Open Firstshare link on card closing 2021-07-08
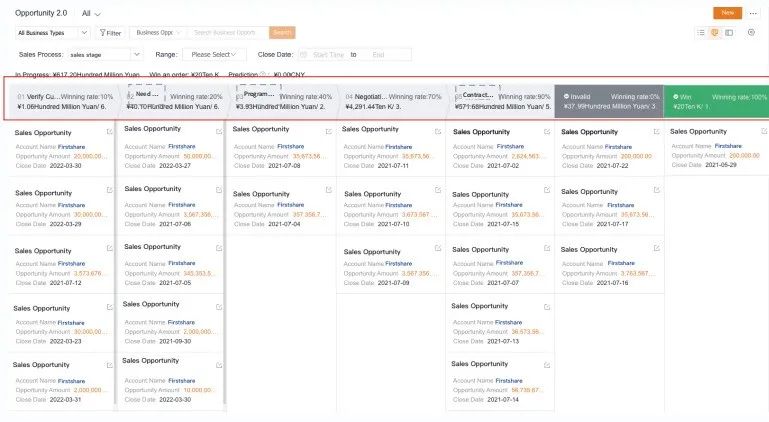769x422 pixels. coord(291,146)
